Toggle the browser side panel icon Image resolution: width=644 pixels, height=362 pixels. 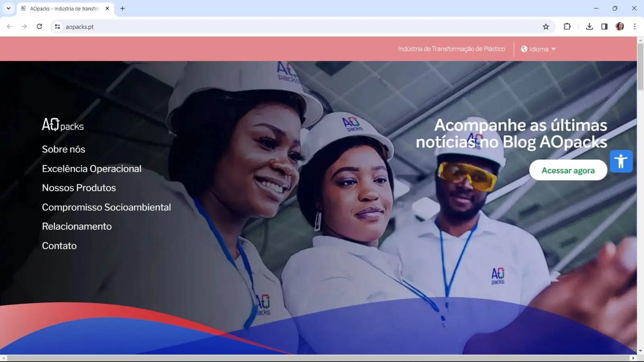point(604,27)
